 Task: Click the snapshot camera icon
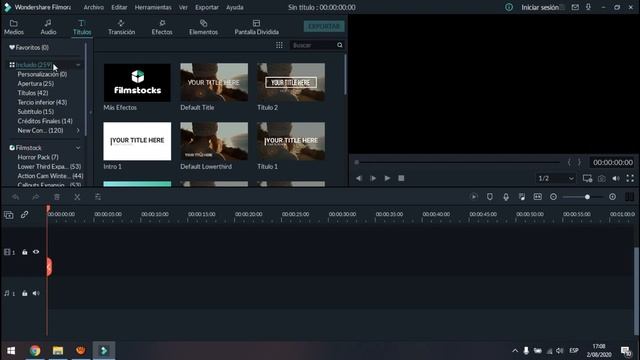pos(602,178)
